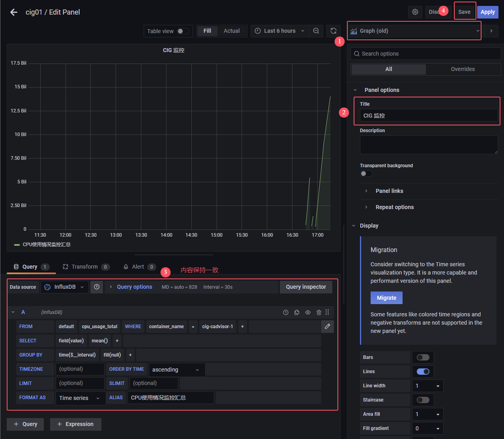The height and width of the screenshot is (439, 504).
Task: Delete query A with trash icon
Action: 319,312
